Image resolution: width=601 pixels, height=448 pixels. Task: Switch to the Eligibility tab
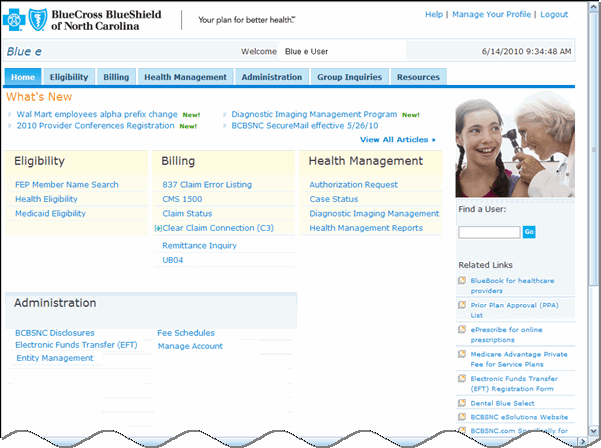tap(69, 77)
